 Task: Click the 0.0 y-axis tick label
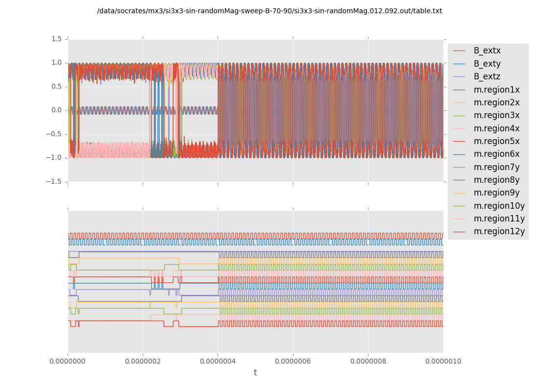pos(56,110)
